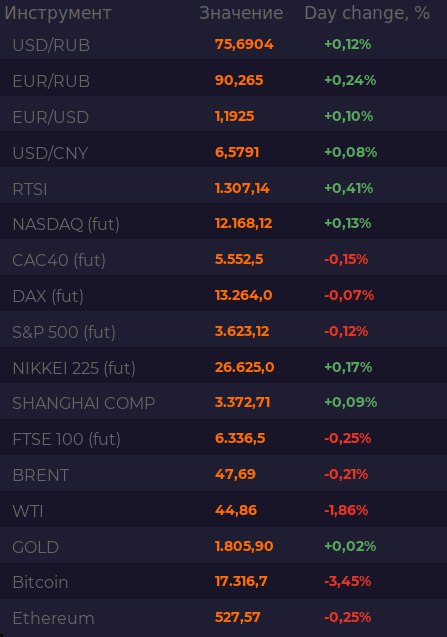The width and height of the screenshot is (447, 637).
Task: Click the Инструмент column header
Action: (58, 13)
